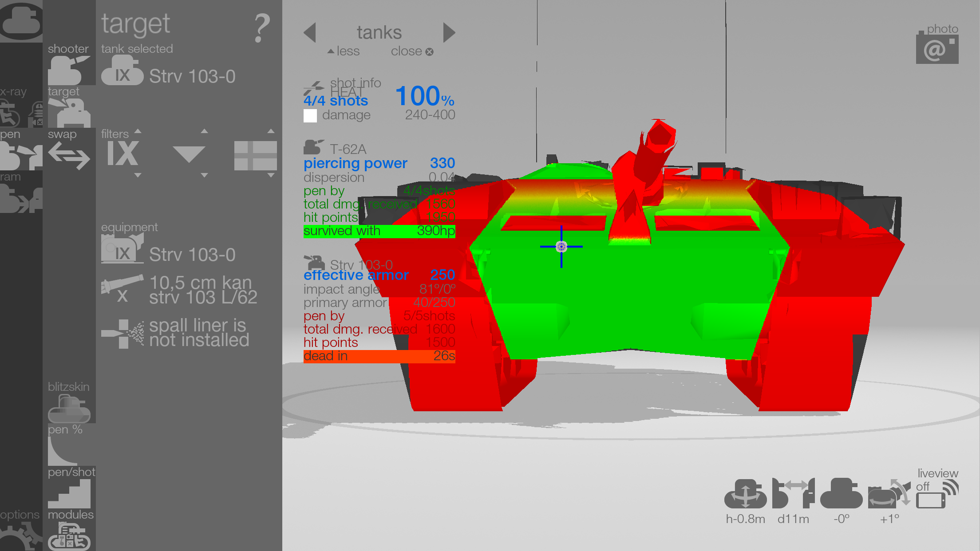980x551 pixels.
Task: Click the T-62A hit points 1950 line
Action: tap(379, 217)
